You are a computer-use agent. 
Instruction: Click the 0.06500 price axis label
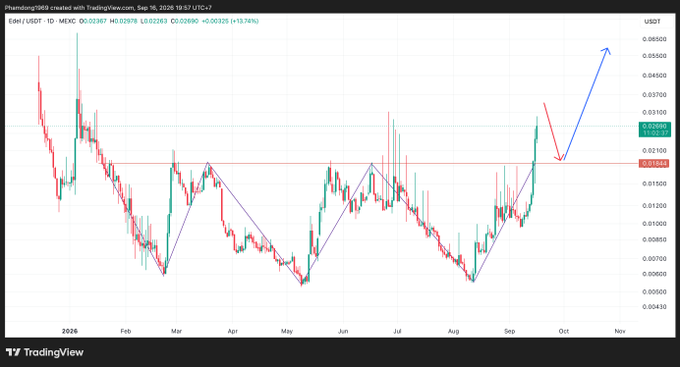[x=654, y=39]
